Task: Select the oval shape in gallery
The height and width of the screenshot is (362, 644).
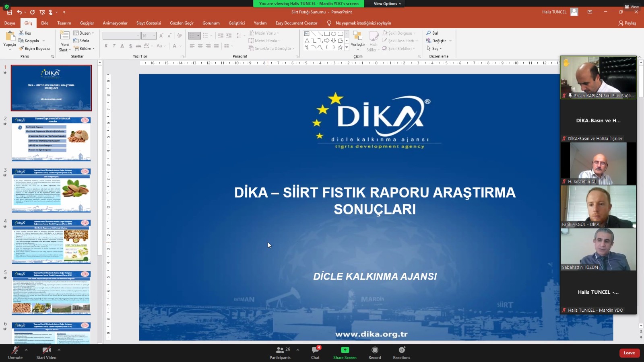Action: pyautogui.click(x=334, y=34)
